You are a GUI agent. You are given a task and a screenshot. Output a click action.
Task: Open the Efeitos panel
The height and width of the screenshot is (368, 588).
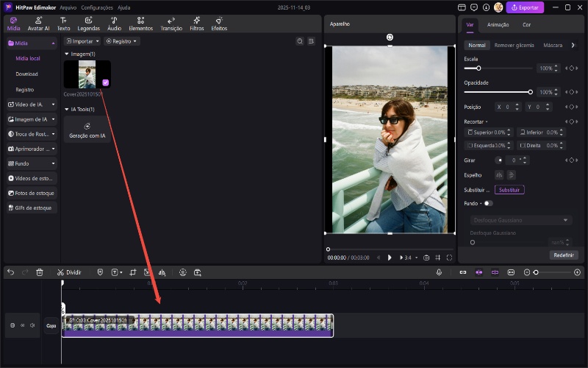coord(219,24)
